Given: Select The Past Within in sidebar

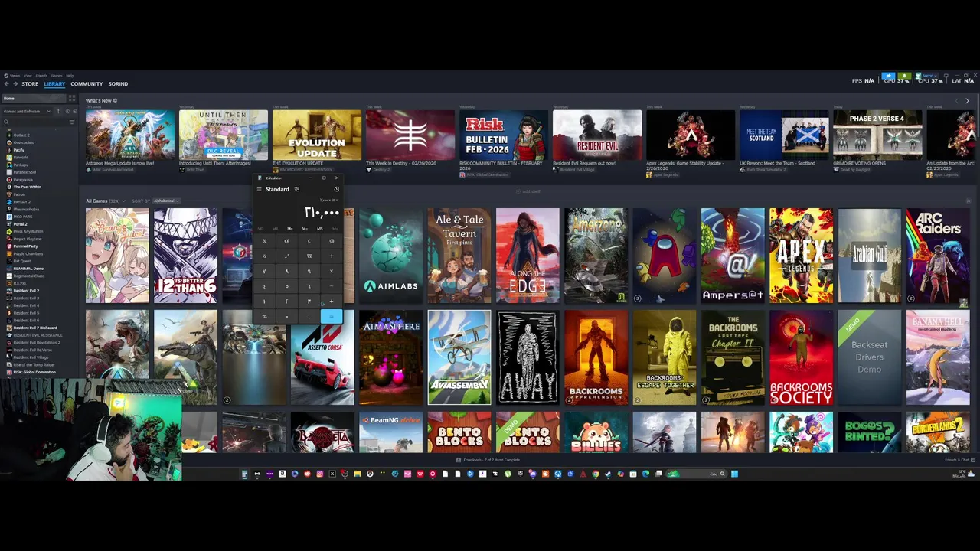Looking at the screenshot, I should (28, 187).
